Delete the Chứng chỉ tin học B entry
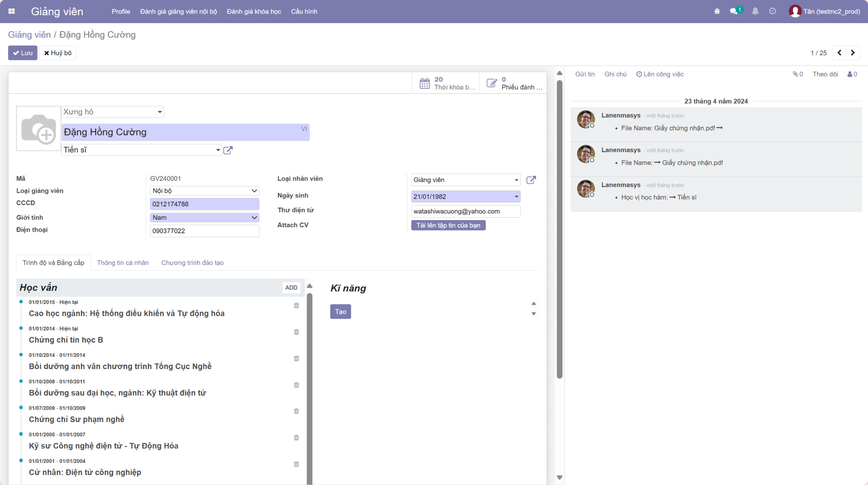 tap(296, 332)
